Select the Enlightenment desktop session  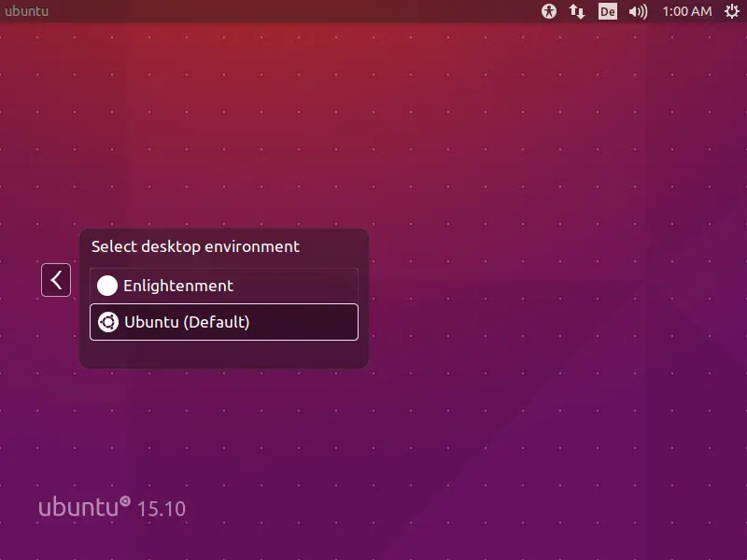tap(224, 286)
